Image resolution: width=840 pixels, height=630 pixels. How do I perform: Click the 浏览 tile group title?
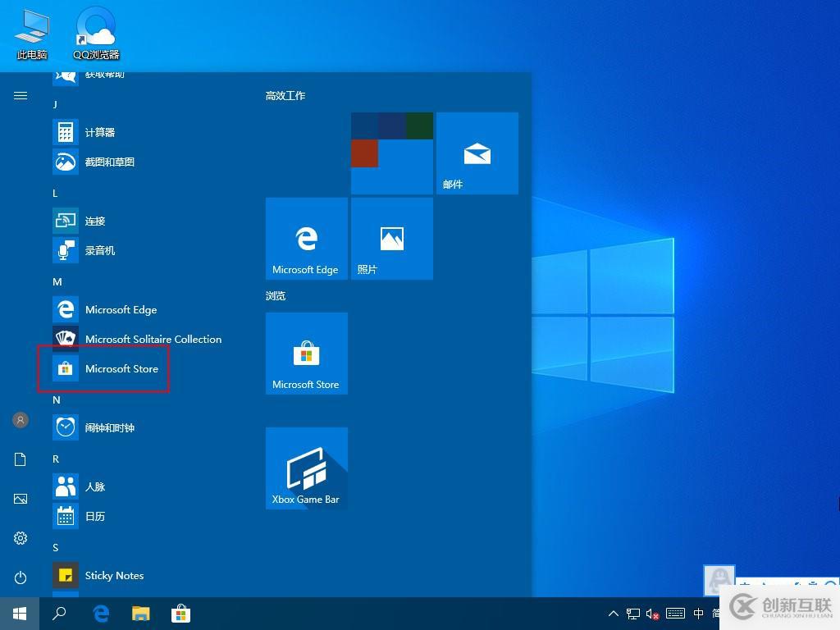click(x=276, y=295)
